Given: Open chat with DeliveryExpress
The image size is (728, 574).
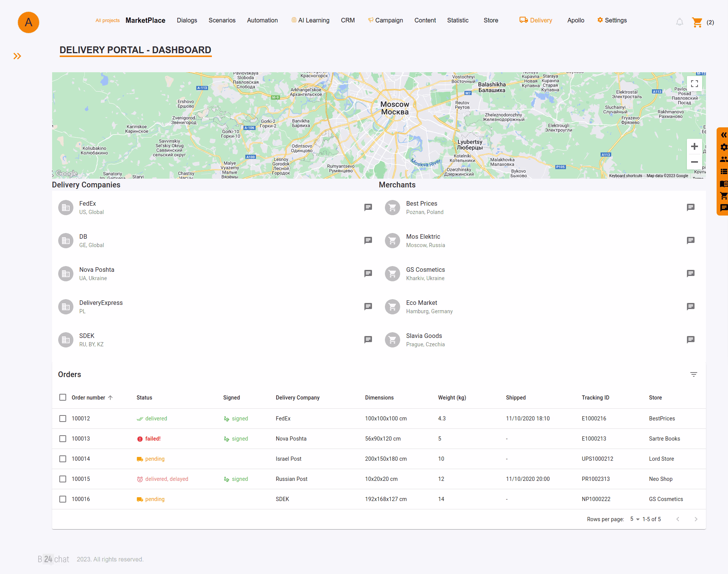Looking at the screenshot, I should click(368, 306).
